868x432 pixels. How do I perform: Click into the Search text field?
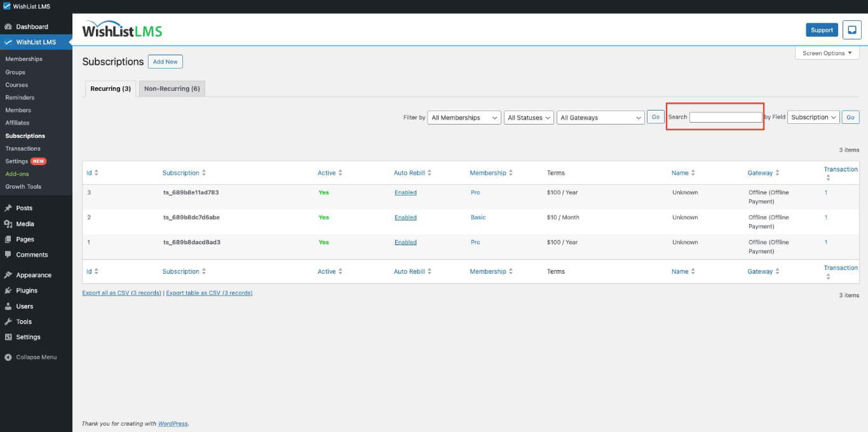pos(726,118)
